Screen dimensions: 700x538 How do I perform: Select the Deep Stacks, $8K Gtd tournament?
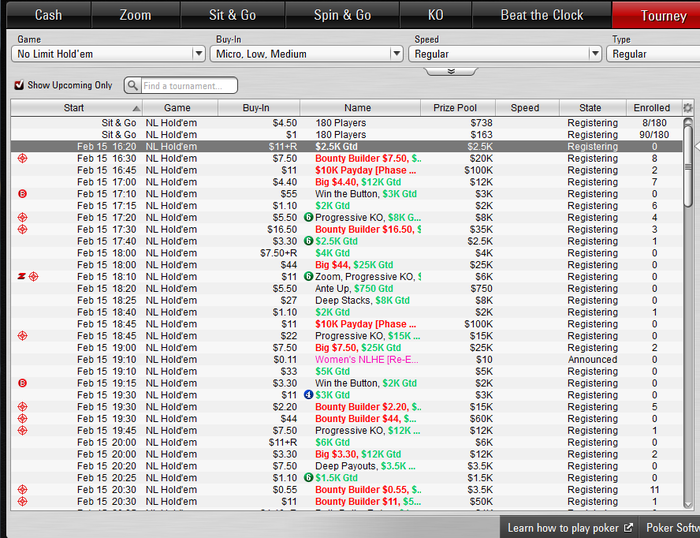(346, 300)
